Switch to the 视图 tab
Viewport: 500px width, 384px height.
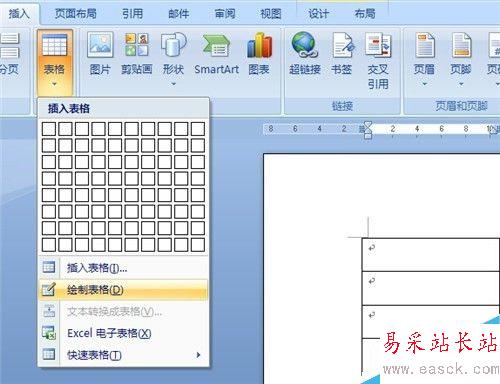pos(271,14)
